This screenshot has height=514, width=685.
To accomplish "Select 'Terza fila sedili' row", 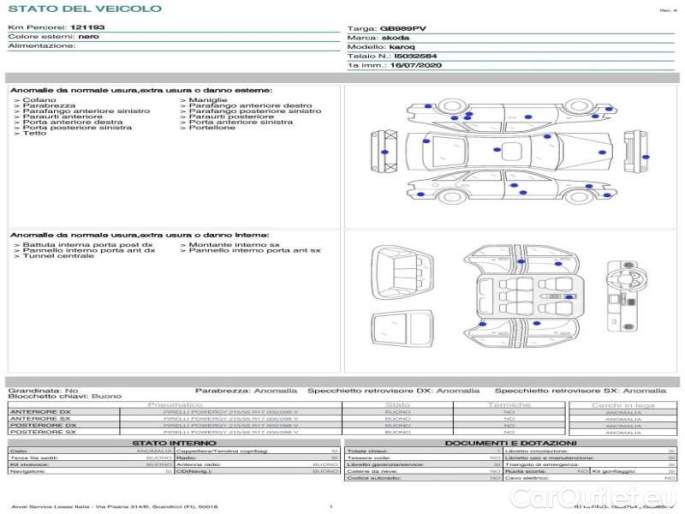I will pyautogui.click(x=91, y=458).
